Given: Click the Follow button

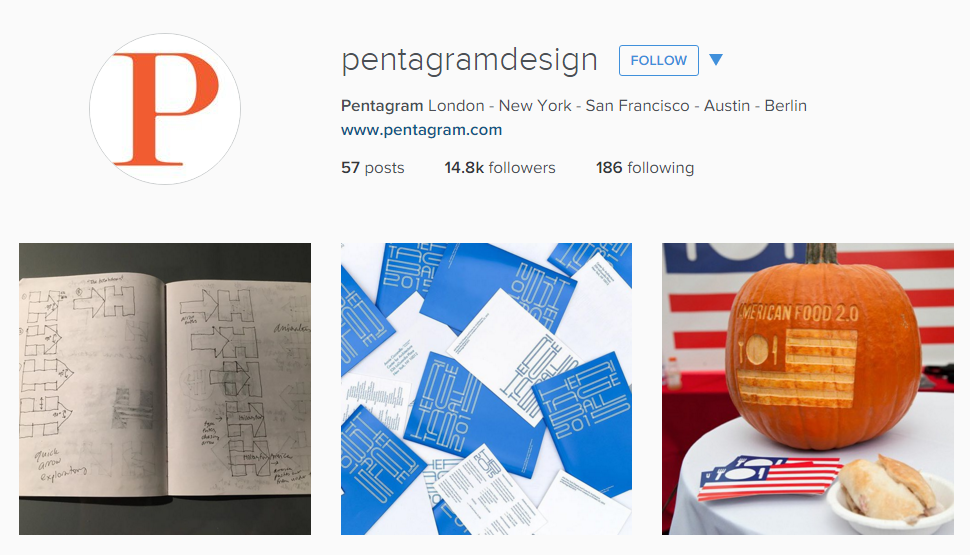Looking at the screenshot, I should point(659,61).
